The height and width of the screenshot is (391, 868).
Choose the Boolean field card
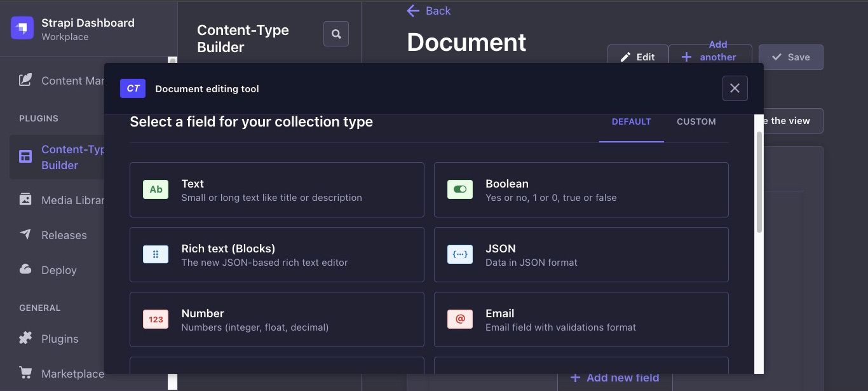581,189
